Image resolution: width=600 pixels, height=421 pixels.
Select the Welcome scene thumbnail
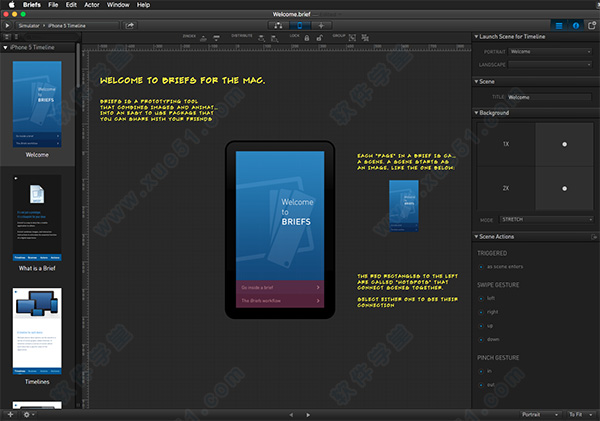[x=37, y=104]
